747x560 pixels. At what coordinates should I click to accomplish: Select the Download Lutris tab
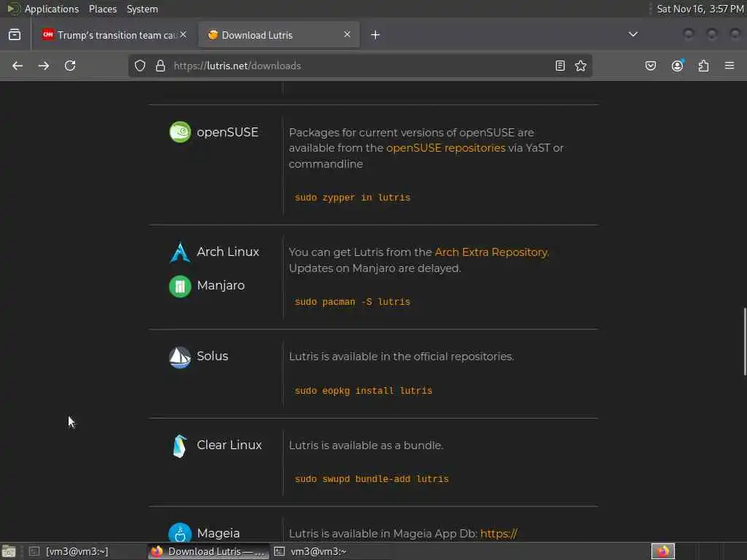click(279, 35)
